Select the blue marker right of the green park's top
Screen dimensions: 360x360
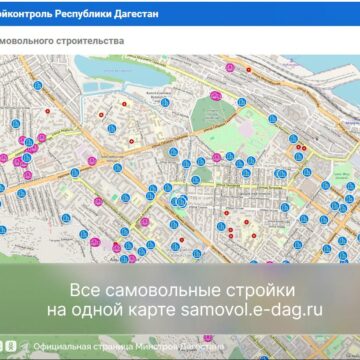tap(242, 102)
